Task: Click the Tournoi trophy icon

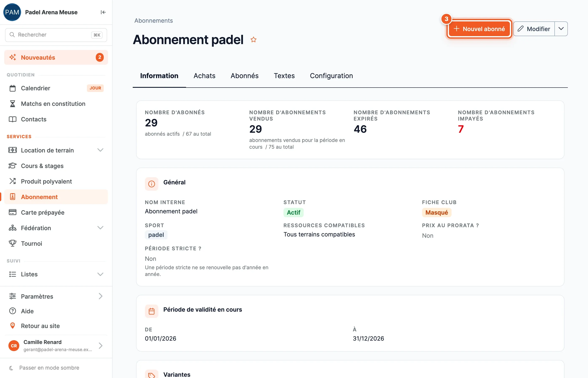Action: (13, 243)
